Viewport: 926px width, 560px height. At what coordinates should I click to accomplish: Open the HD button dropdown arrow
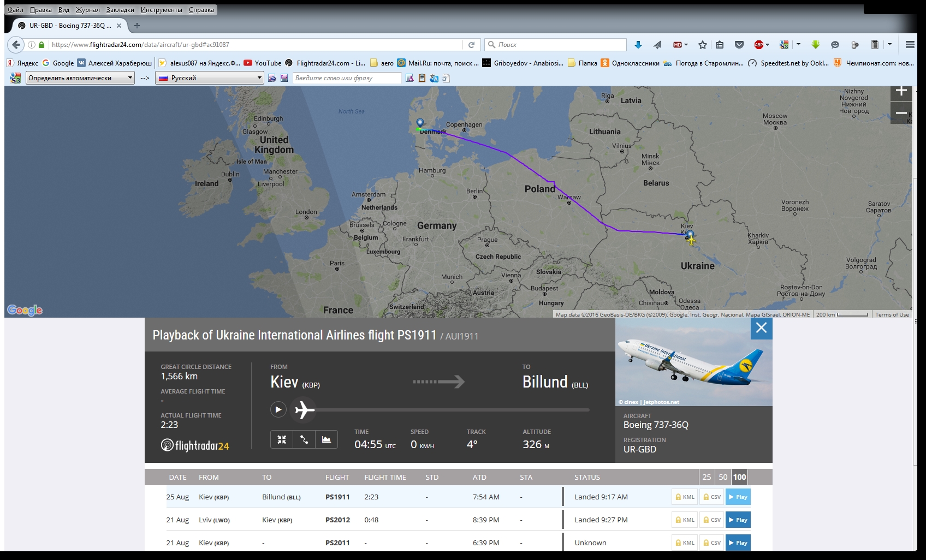[686, 45]
